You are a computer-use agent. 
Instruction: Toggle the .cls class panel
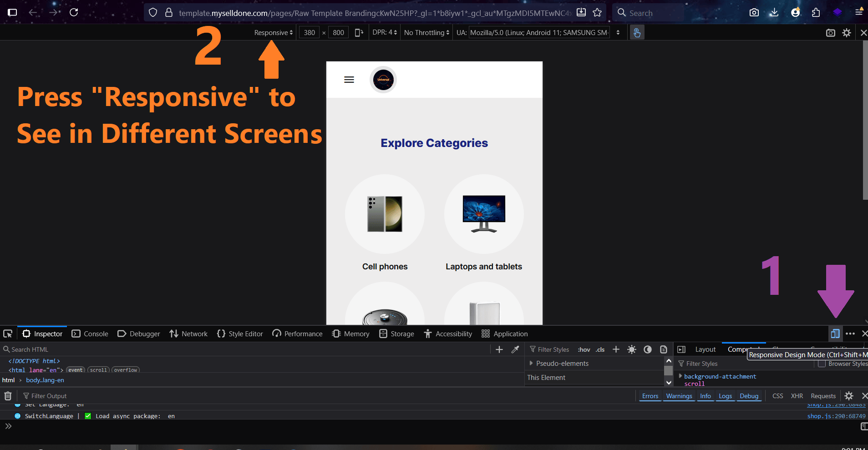pos(600,349)
